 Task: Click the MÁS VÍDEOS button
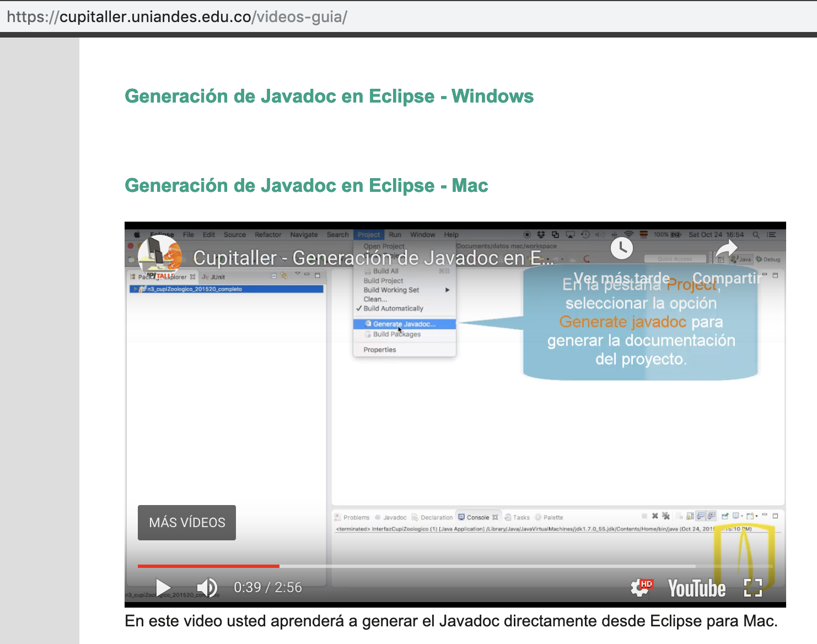(187, 523)
